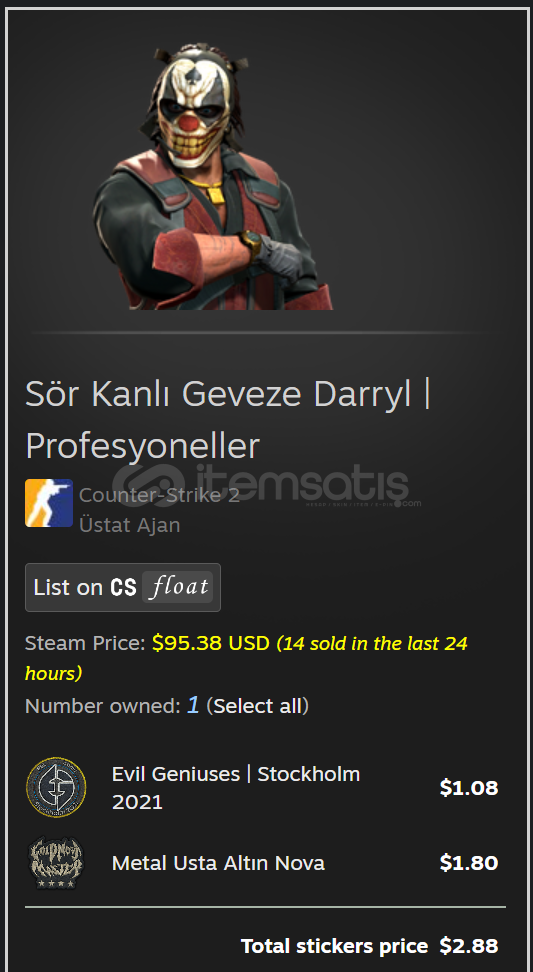Click the Metal Usta Altın Nova sticker icon
This screenshot has height=972, width=533.
tap(56, 863)
